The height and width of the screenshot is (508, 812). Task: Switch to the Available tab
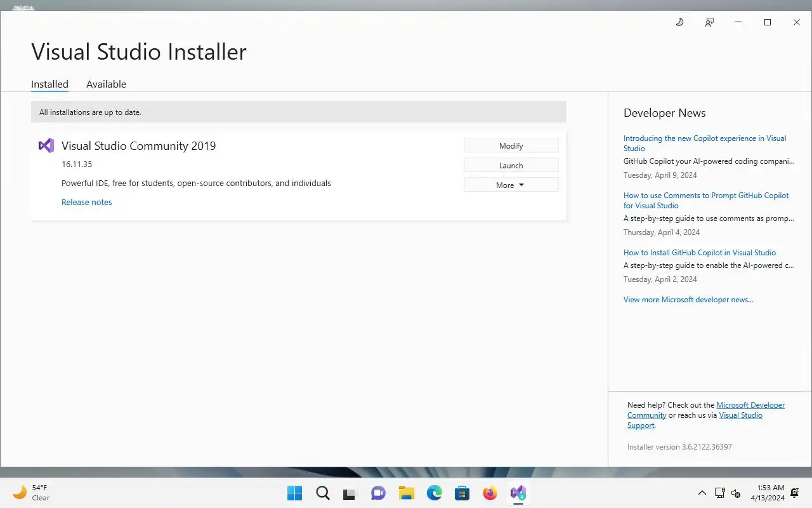[x=106, y=84]
